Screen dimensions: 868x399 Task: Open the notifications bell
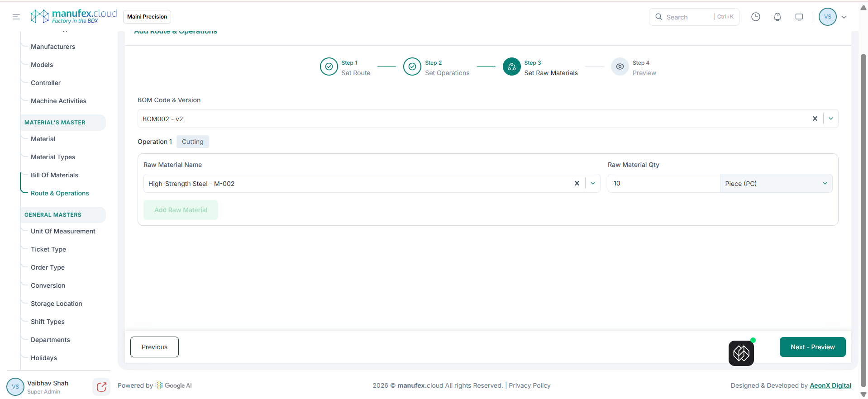pyautogui.click(x=777, y=17)
